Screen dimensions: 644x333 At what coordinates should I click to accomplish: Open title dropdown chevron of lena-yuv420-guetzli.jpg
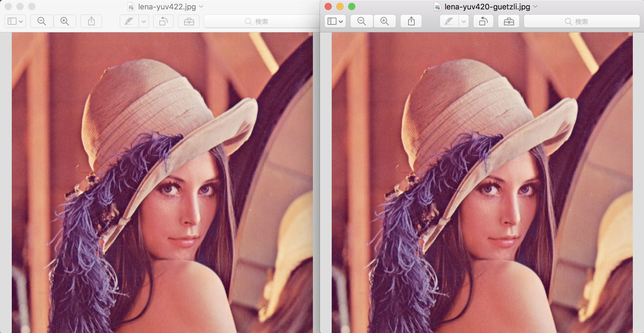tap(535, 6)
